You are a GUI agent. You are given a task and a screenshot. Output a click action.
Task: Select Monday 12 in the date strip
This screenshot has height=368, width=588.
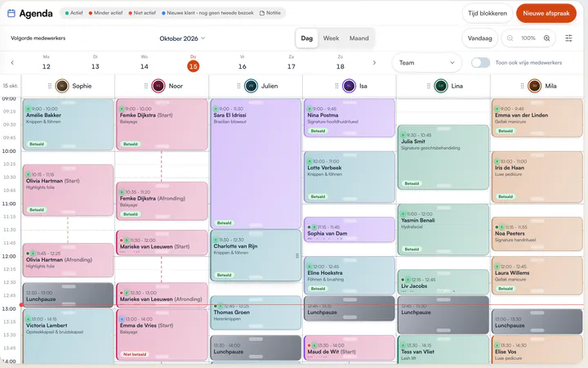pos(46,63)
